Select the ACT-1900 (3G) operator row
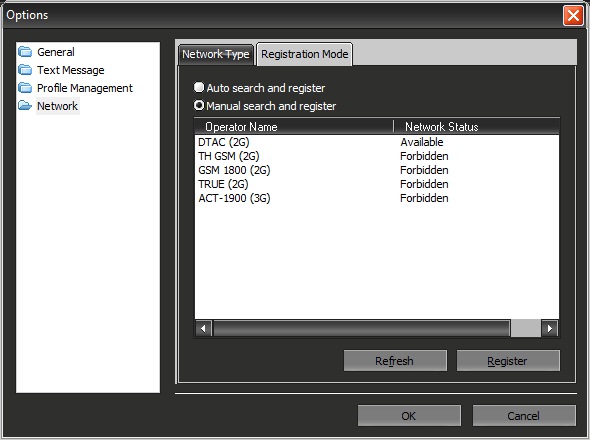Image resolution: width=590 pixels, height=440 pixels. point(377,198)
